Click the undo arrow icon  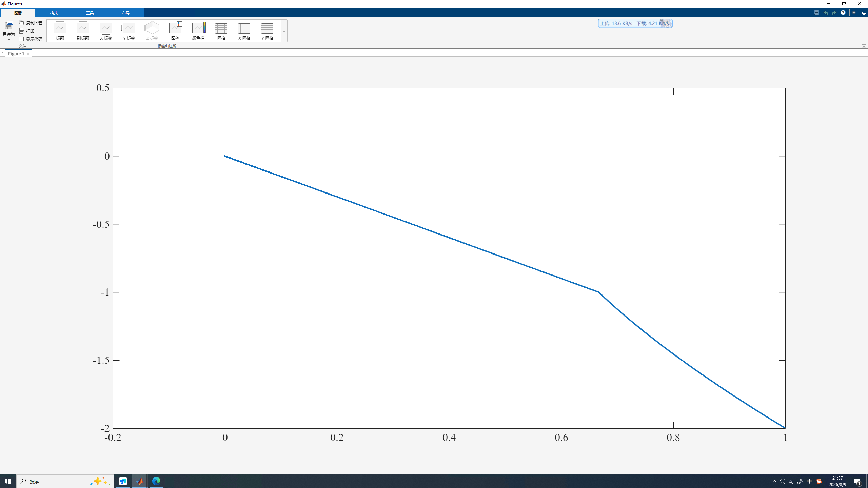[x=826, y=13]
